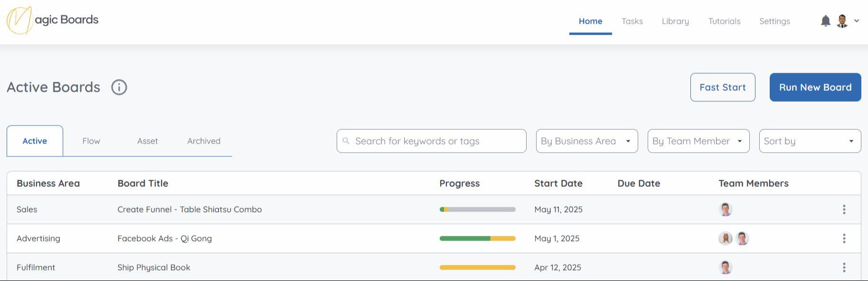Open the Sort by dropdown
868x281 pixels.
click(810, 141)
